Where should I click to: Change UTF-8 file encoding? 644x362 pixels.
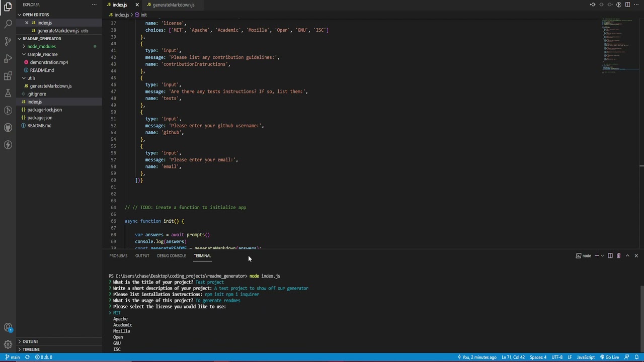pos(557,357)
